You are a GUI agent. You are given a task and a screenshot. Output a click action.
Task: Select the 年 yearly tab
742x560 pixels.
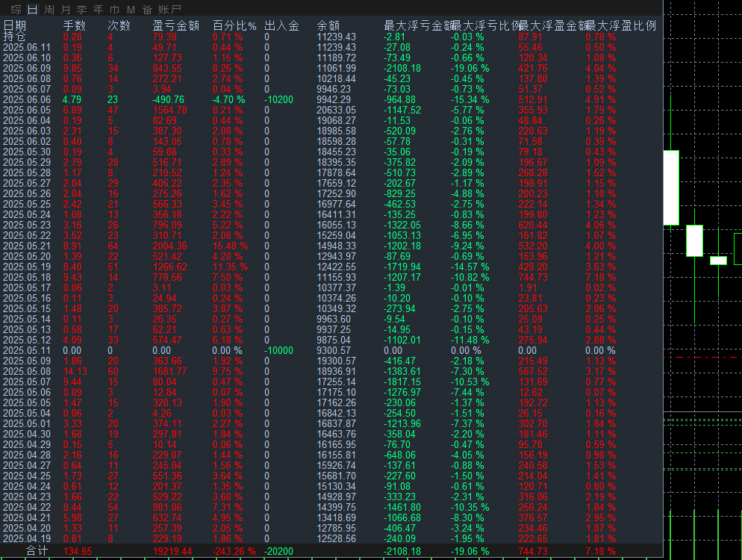pyautogui.click(x=98, y=10)
